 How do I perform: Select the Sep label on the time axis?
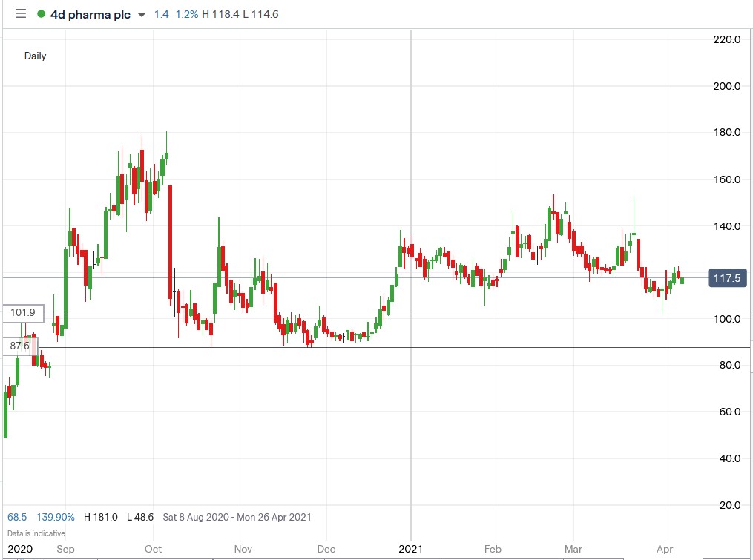(x=66, y=549)
